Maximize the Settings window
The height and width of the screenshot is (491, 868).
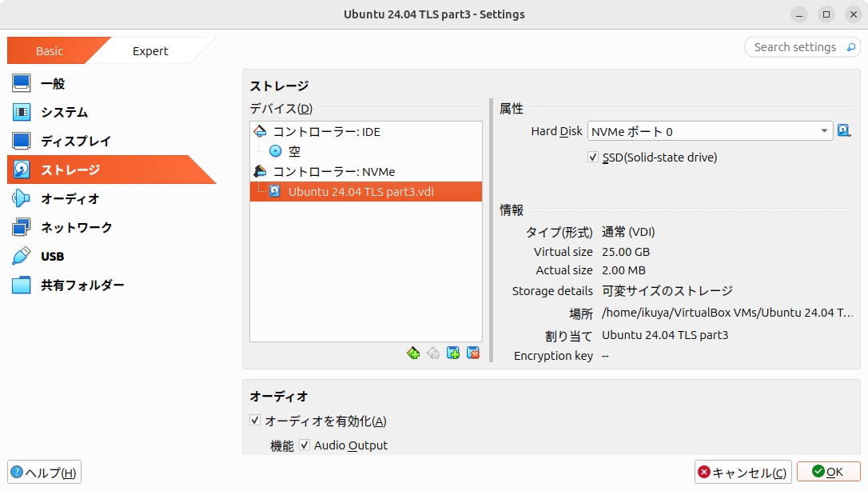click(826, 14)
